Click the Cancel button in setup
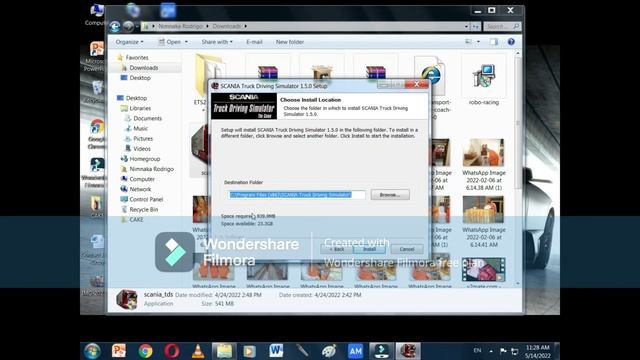640x360 pixels. (407, 249)
